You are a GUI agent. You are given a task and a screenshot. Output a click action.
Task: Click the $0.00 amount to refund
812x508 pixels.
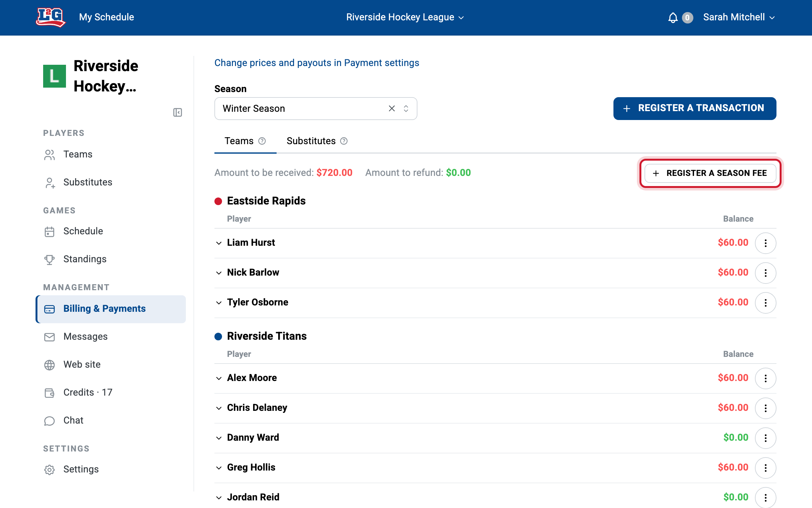click(458, 173)
